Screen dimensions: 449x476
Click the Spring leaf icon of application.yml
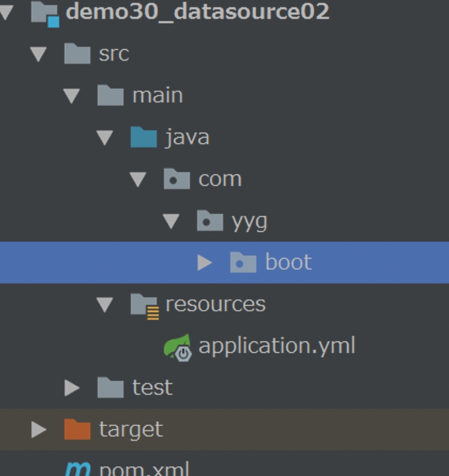[x=178, y=348]
